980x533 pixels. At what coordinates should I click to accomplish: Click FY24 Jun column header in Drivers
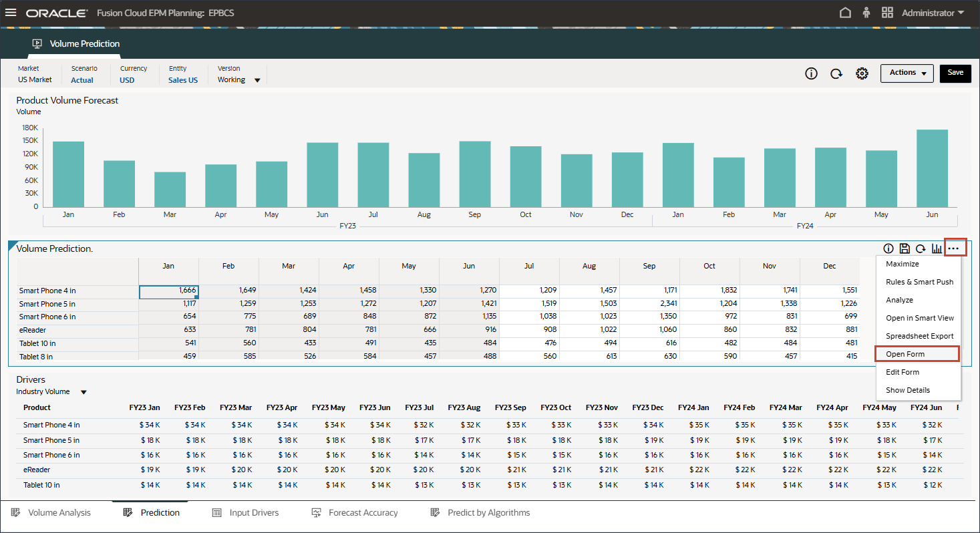pyautogui.click(x=926, y=407)
